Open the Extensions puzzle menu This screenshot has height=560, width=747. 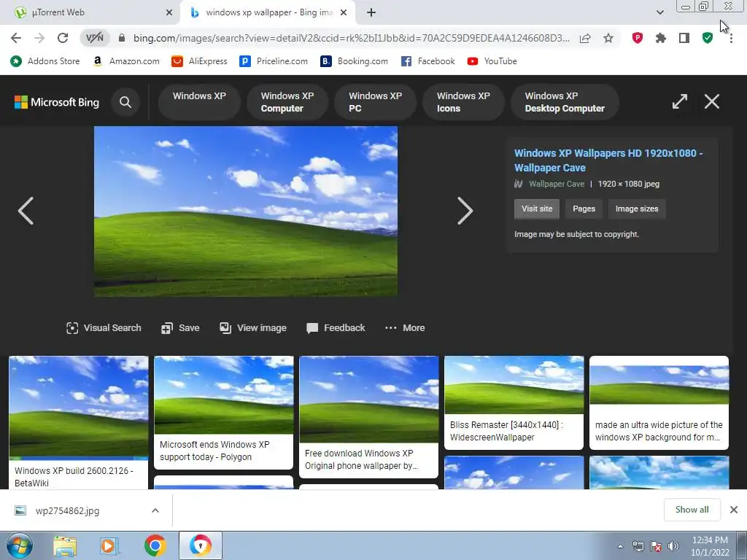click(661, 38)
